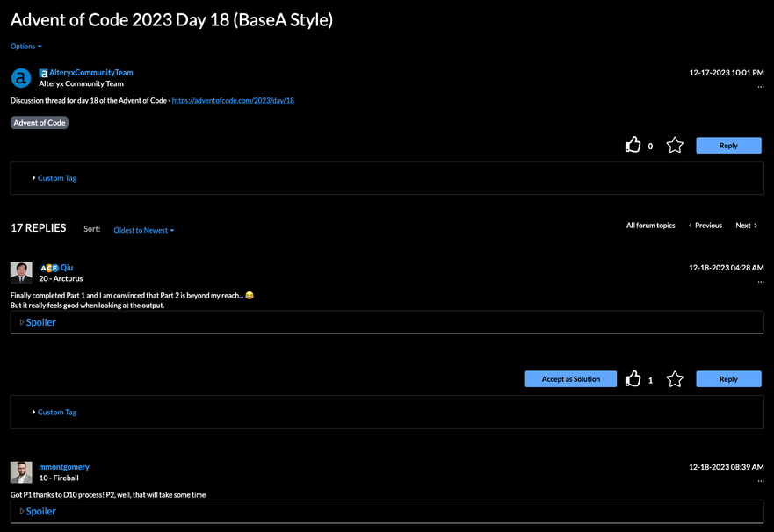Click Qiu's profile photo
The width and height of the screenshot is (774, 532).
click(21, 273)
